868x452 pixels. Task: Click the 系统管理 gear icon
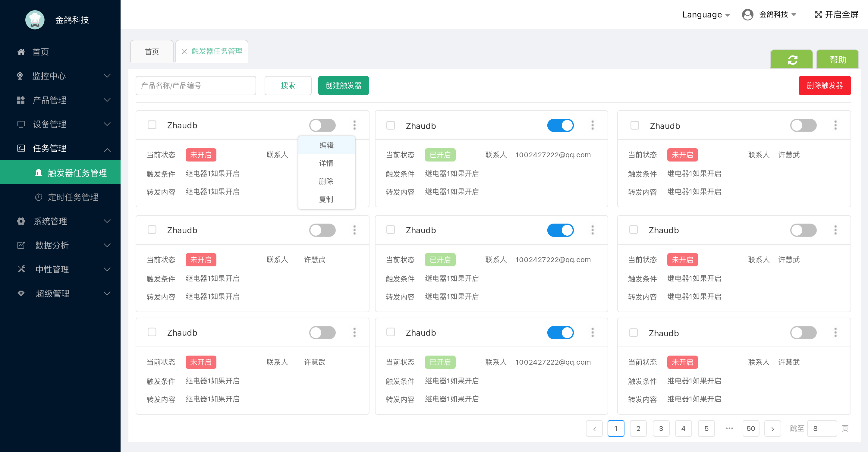[21, 221]
